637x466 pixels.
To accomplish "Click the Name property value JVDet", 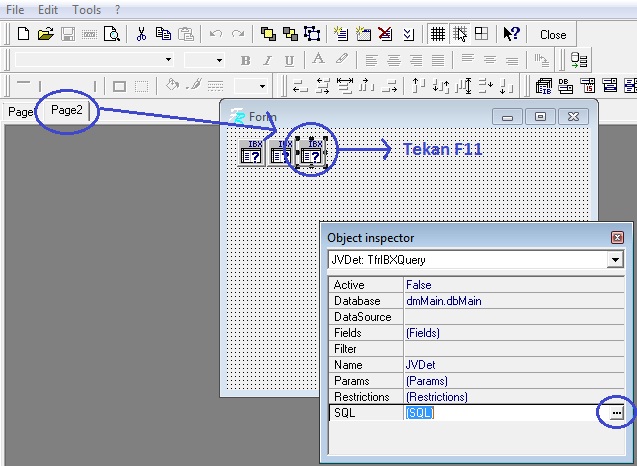I will (x=514, y=364).
